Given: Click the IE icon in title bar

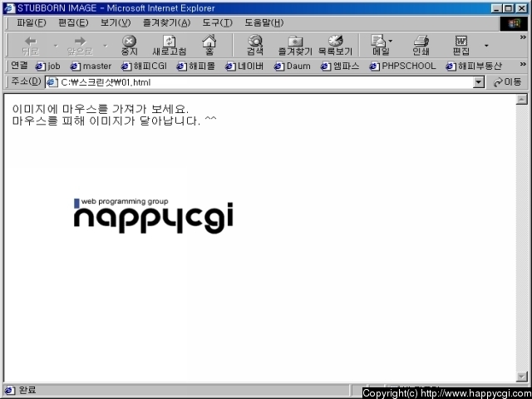Looking at the screenshot, I should tap(9, 7).
